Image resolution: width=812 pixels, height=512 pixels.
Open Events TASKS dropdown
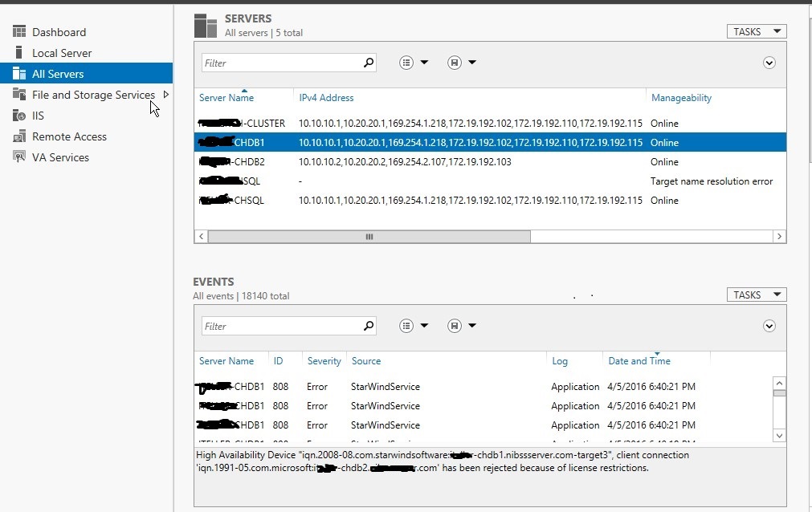(x=757, y=295)
